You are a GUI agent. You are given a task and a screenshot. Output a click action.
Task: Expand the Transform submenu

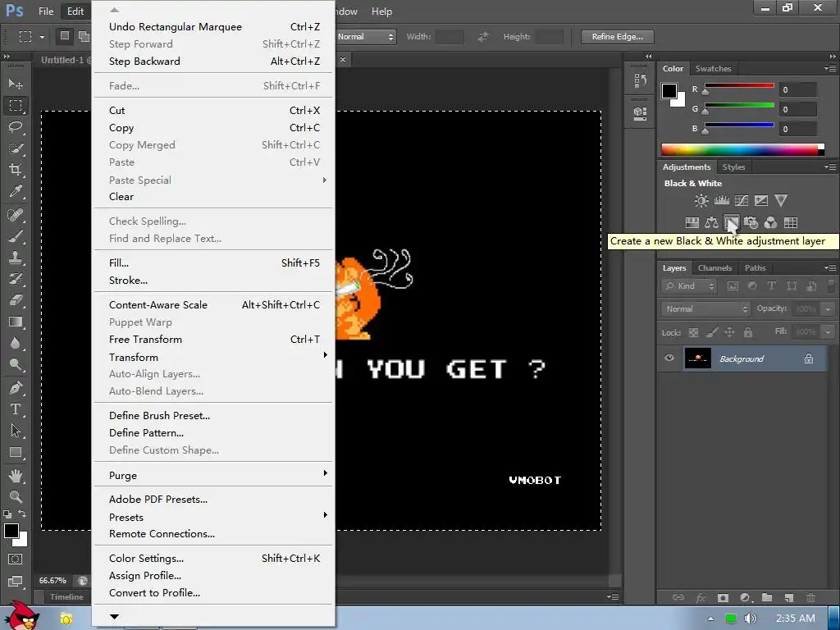pos(213,357)
